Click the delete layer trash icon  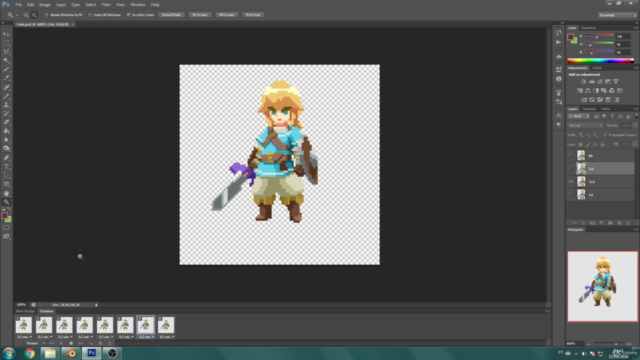tap(628, 223)
